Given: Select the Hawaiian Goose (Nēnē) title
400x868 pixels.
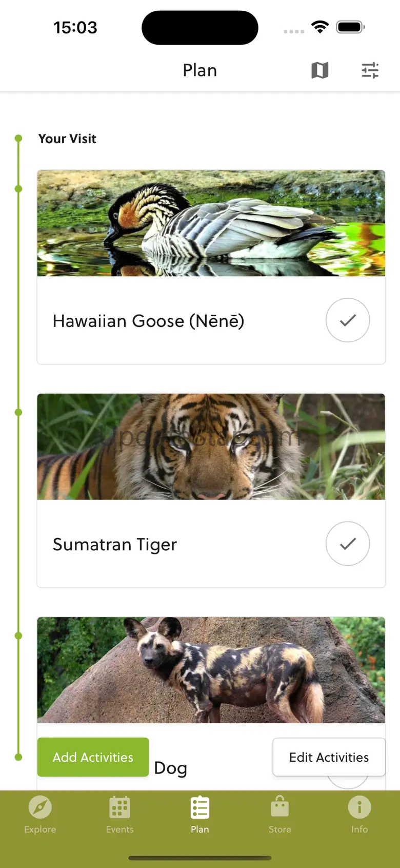Looking at the screenshot, I should pos(148,321).
